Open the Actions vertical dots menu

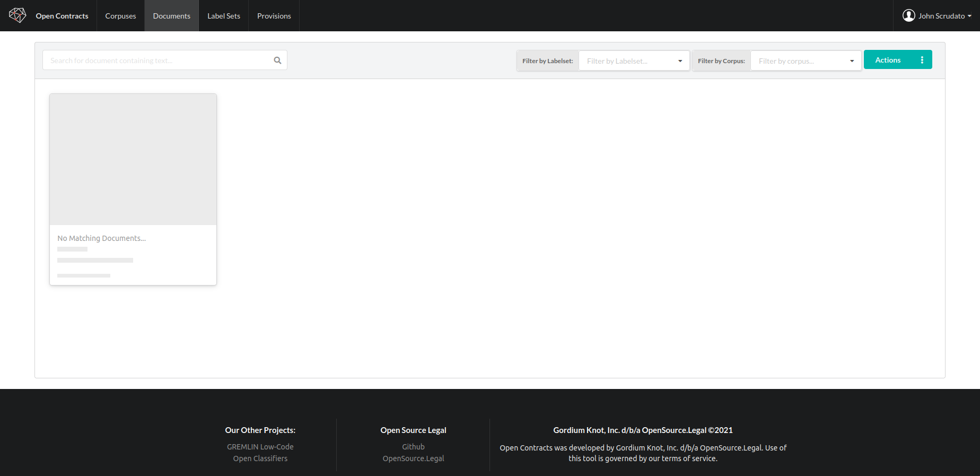[922, 60]
